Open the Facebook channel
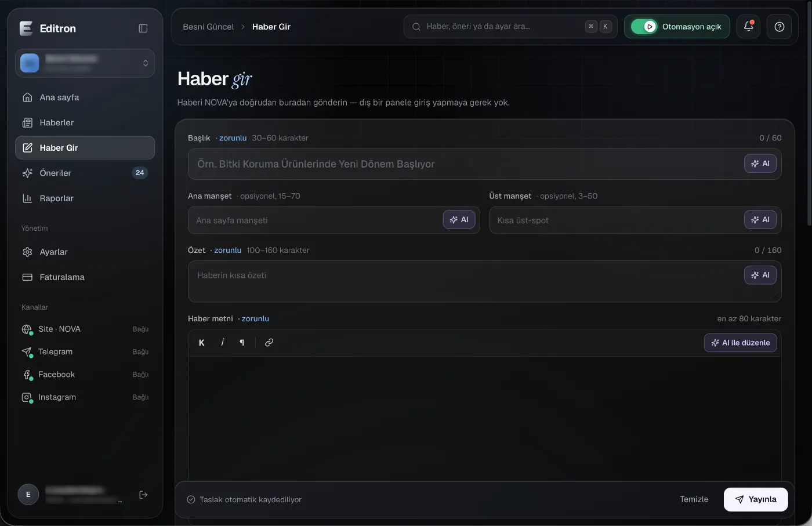 tap(85, 375)
